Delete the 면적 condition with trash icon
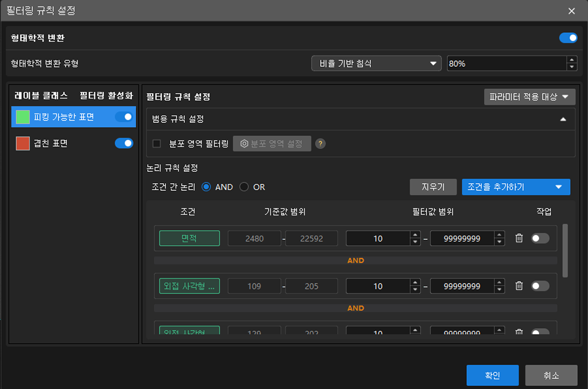588x389 pixels. [519, 238]
